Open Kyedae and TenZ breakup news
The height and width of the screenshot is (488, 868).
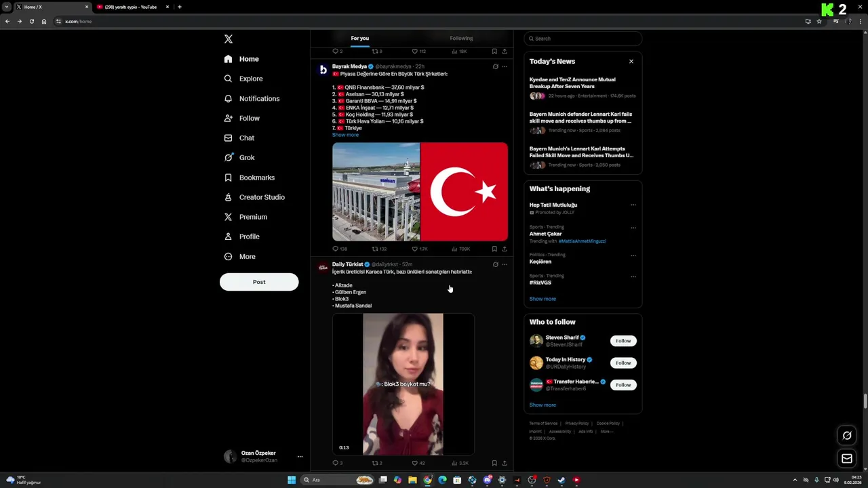[583, 89]
